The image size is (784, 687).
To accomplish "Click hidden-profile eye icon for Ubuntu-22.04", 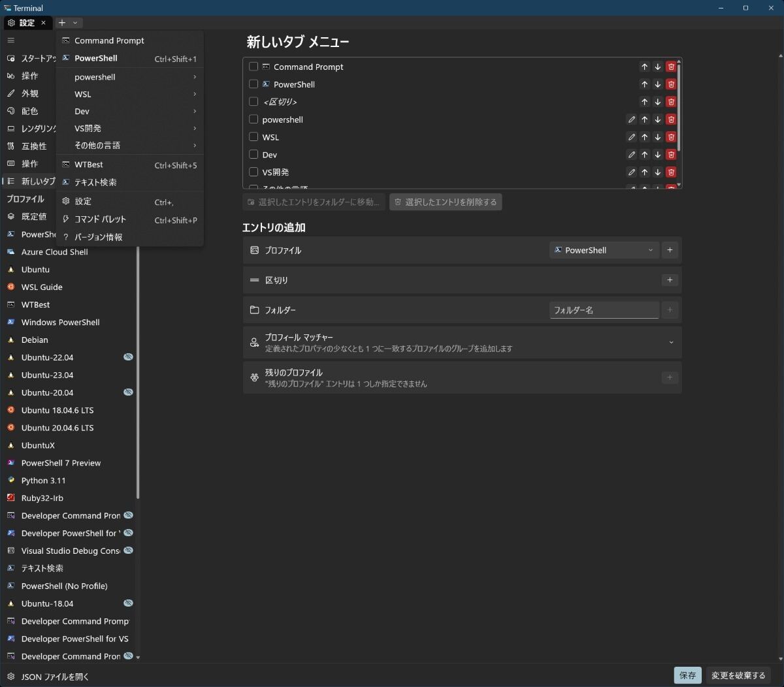I will pyautogui.click(x=128, y=357).
